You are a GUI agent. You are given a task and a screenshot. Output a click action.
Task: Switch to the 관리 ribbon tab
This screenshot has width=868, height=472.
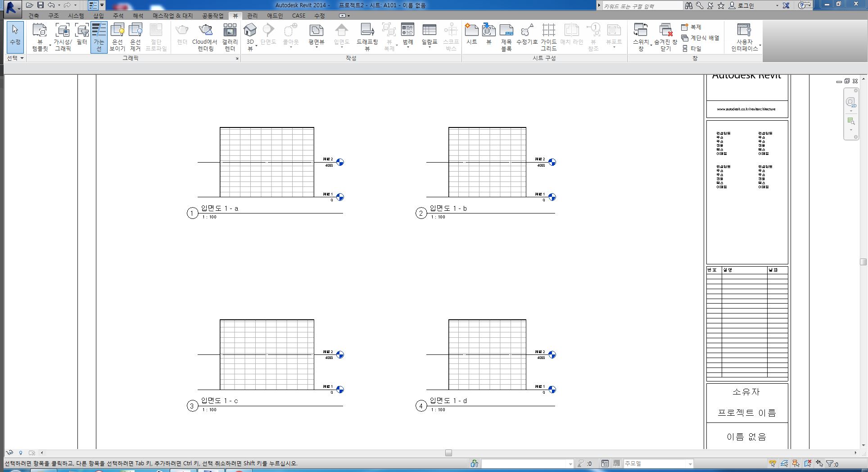click(252, 15)
